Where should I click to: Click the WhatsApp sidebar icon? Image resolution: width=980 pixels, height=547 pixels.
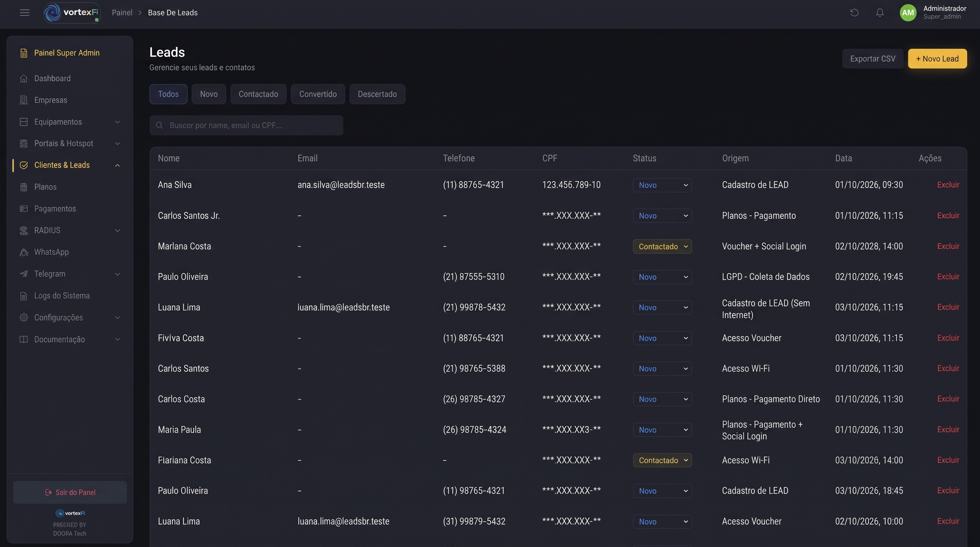point(24,252)
